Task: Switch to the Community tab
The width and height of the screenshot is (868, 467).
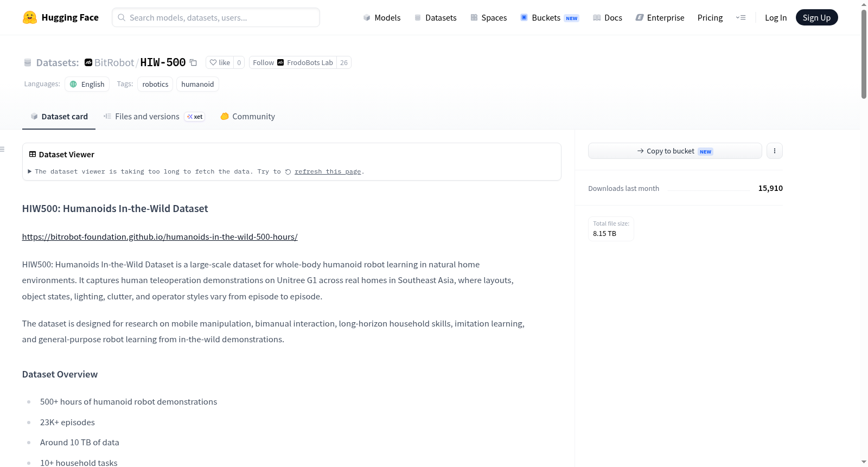Action: (x=248, y=117)
